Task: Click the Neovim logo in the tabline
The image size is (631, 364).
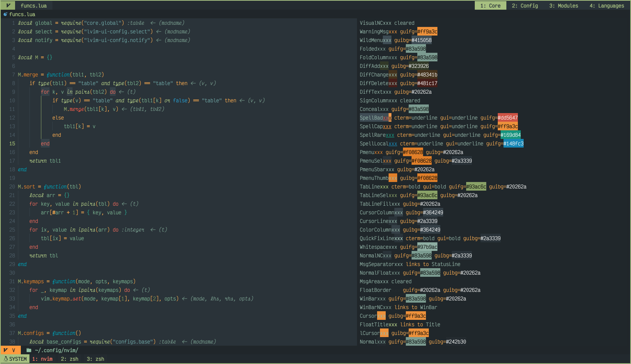Action: tap(8, 5)
